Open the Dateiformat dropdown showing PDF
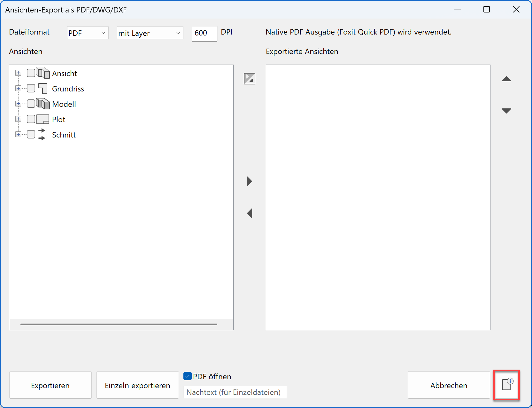The width and height of the screenshot is (532, 408). coord(87,32)
